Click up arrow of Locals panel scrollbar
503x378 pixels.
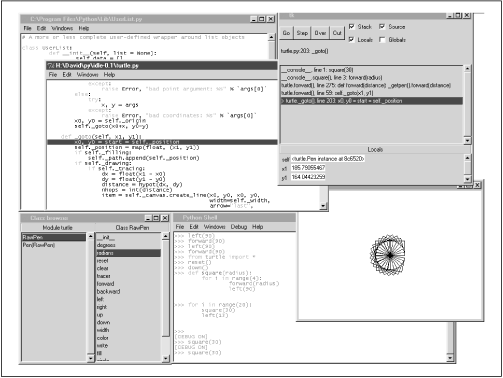467,158
